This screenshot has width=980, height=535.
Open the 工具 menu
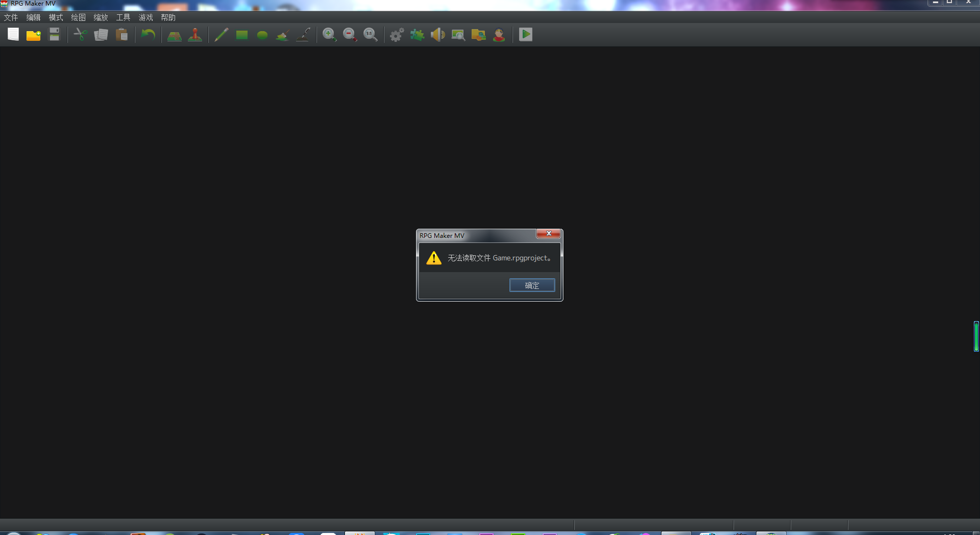pyautogui.click(x=124, y=17)
